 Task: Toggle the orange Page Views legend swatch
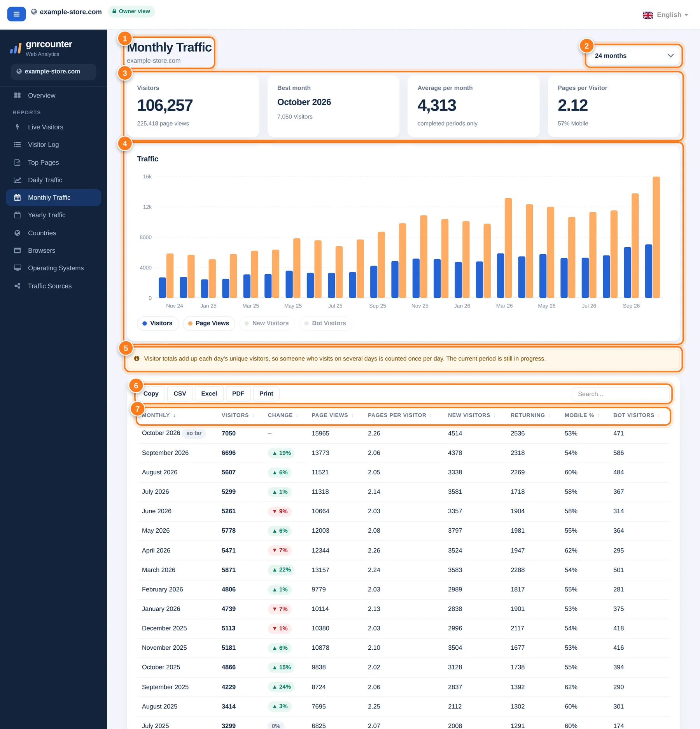point(190,323)
